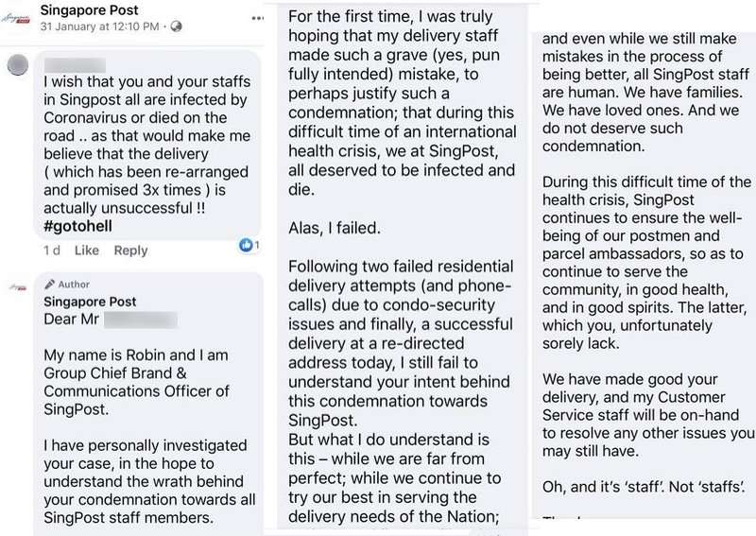This screenshot has height=536, width=756.
Task: Open the Singapore Post logo at post header
Action: pos(16,19)
